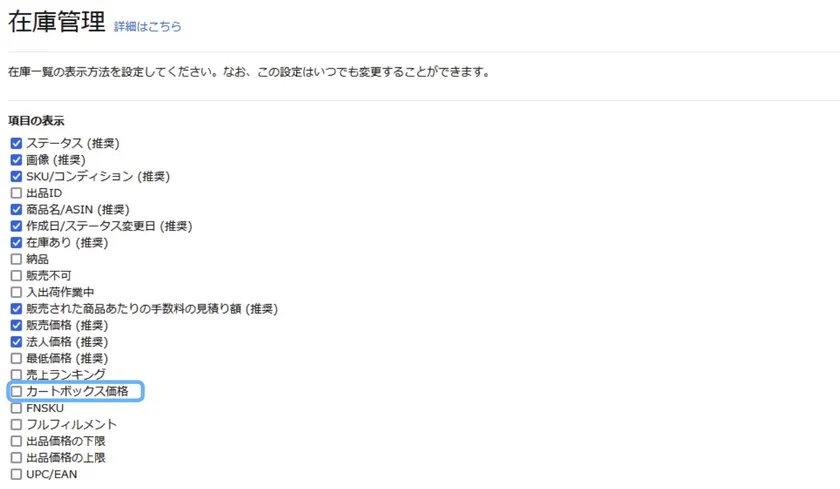Viewport: 840px width, 489px height.
Task: Uncheck 作成日/ステータス変更日 (推奨)
Action: 16,226
